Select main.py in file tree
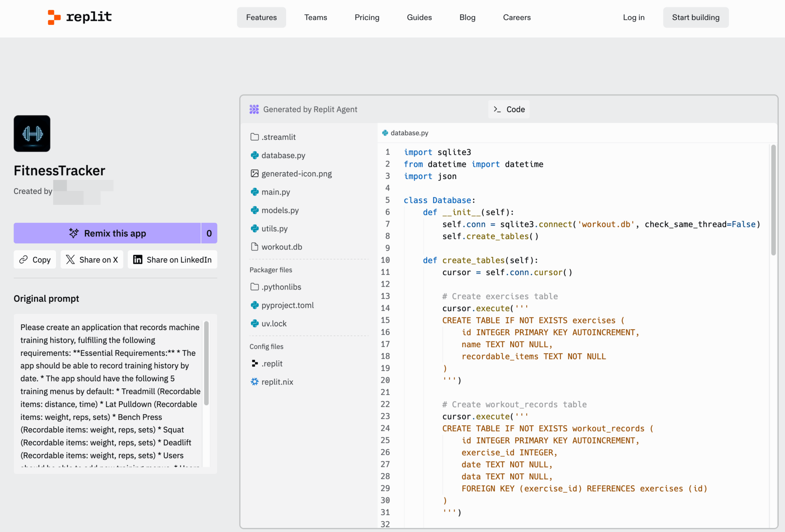Screen dimensions: 785x532 (270, 192)
